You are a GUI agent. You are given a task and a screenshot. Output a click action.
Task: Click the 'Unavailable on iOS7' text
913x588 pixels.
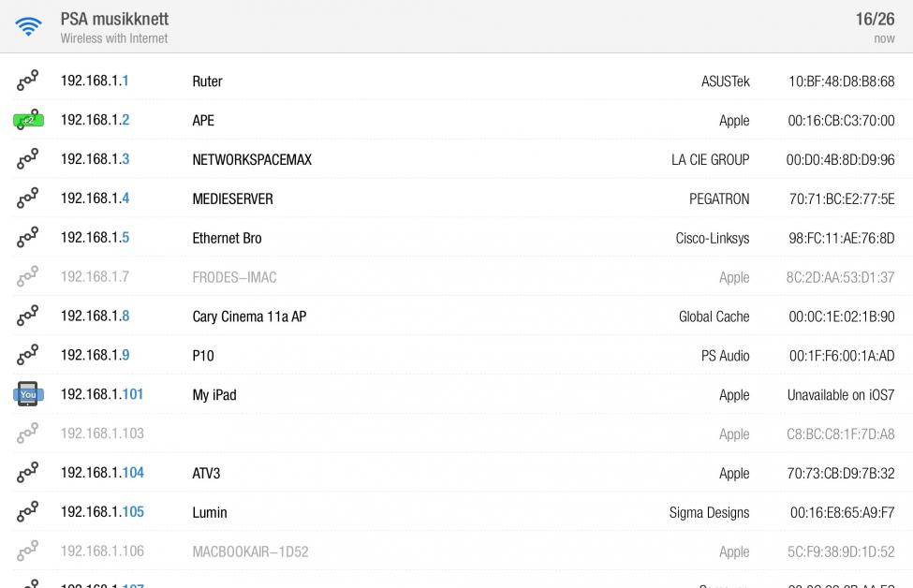pos(840,395)
